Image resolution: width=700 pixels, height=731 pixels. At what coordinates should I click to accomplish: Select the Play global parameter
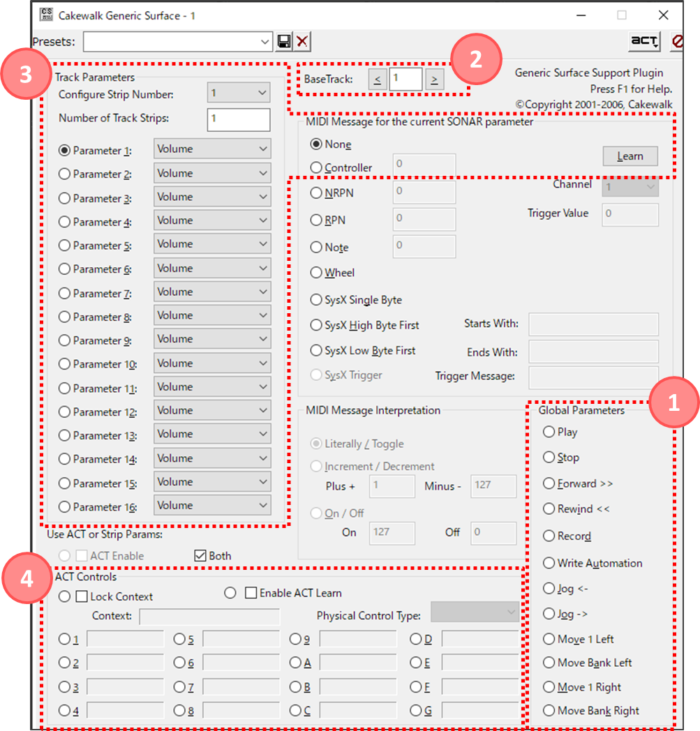[x=549, y=432]
